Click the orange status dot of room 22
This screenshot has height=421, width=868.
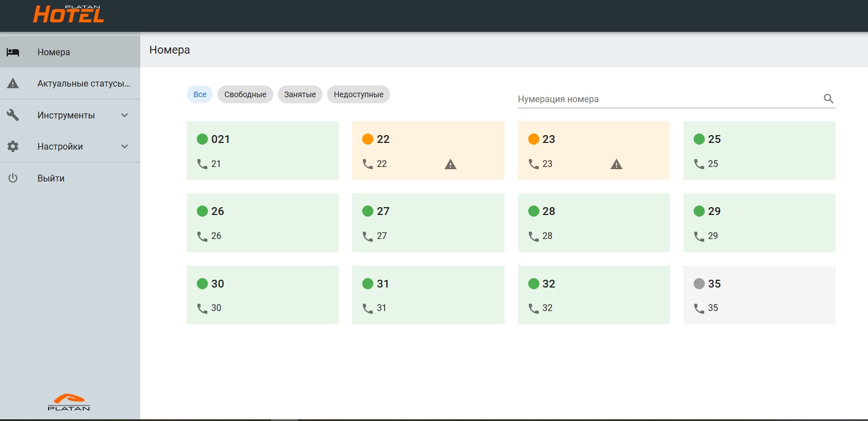[x=368, y=139]
